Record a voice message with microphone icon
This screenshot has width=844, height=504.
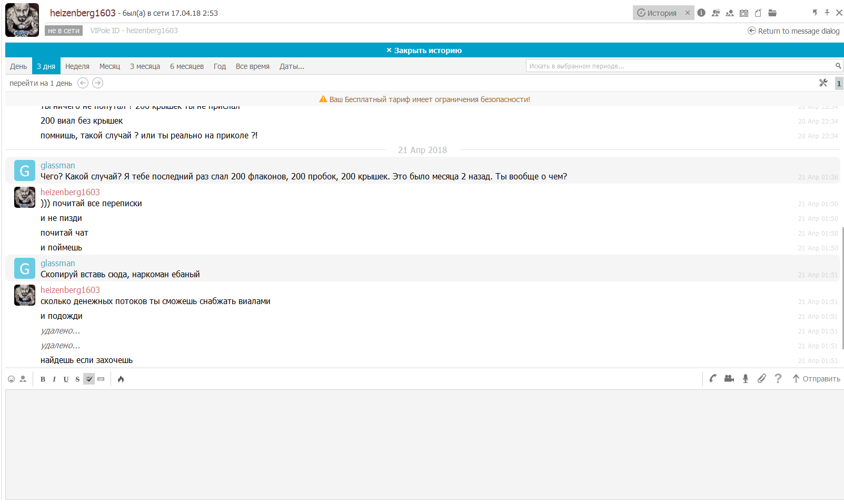pyautogui.click(x=746, y=378)
